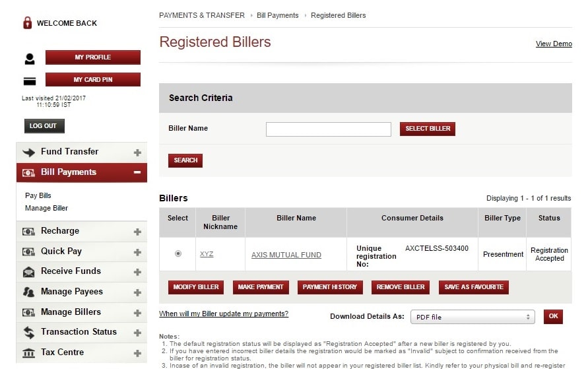Image resolution: width=588 pixels, height=369 pixels.
Task: Select the radio button for XYZ biller
Action: click(178, 254)
